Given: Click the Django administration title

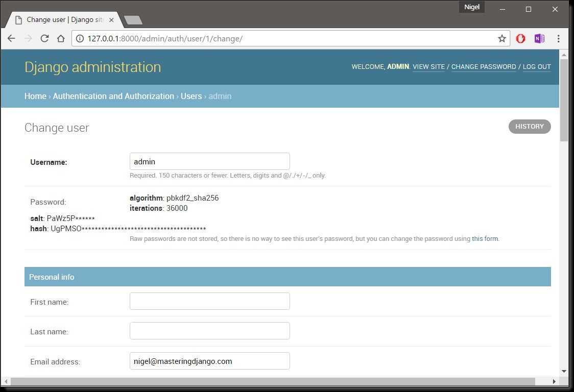Looking at the screenshot, I should coord(92,67).
